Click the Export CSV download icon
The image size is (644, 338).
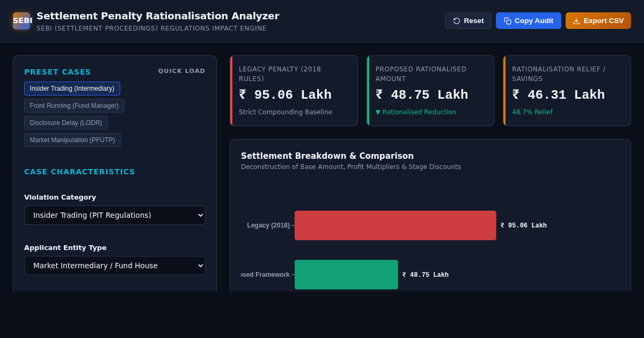click(576, 21)
